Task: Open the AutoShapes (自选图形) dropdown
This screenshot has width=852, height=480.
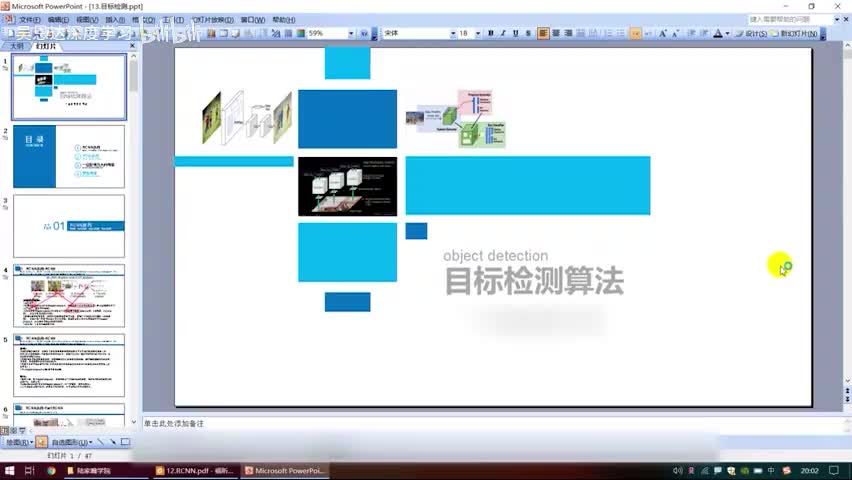Action: point(72,442)
